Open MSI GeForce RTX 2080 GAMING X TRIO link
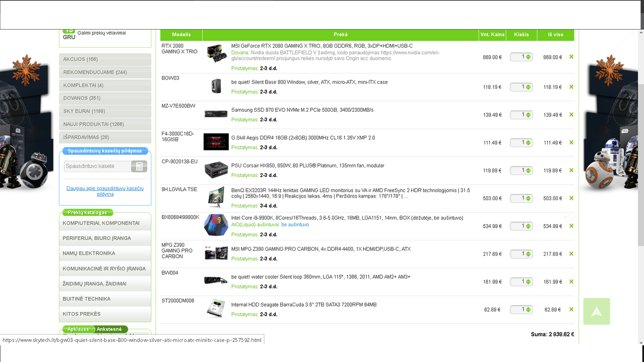Screen dimensions: 644x362 322,46
